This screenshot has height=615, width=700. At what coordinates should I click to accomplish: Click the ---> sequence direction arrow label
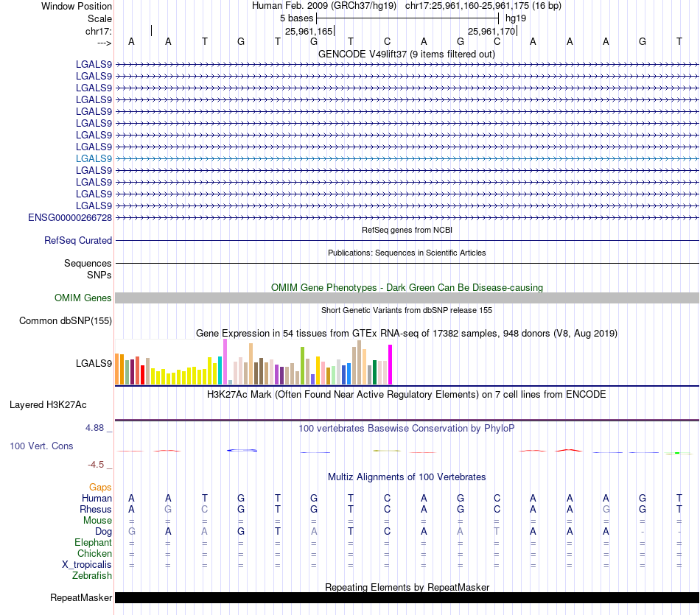105,43
